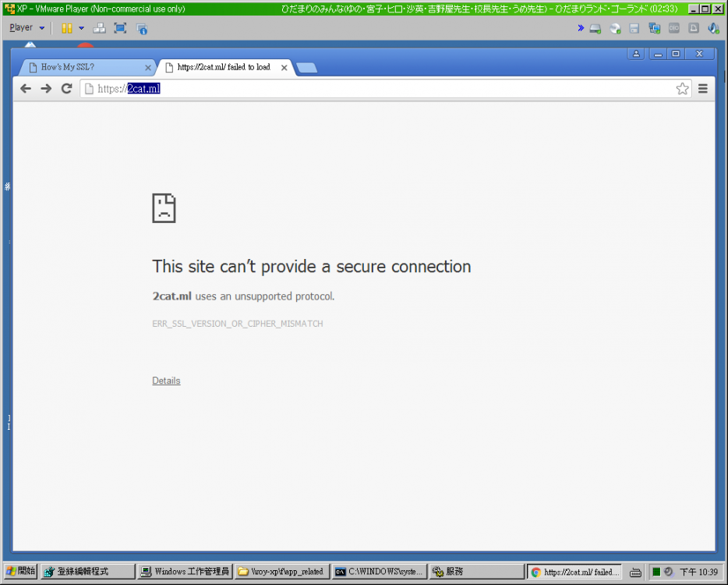This screenshot has height=585, width=728.
Task: Click the Details link on the error page
Action: (x=166, y=381)
